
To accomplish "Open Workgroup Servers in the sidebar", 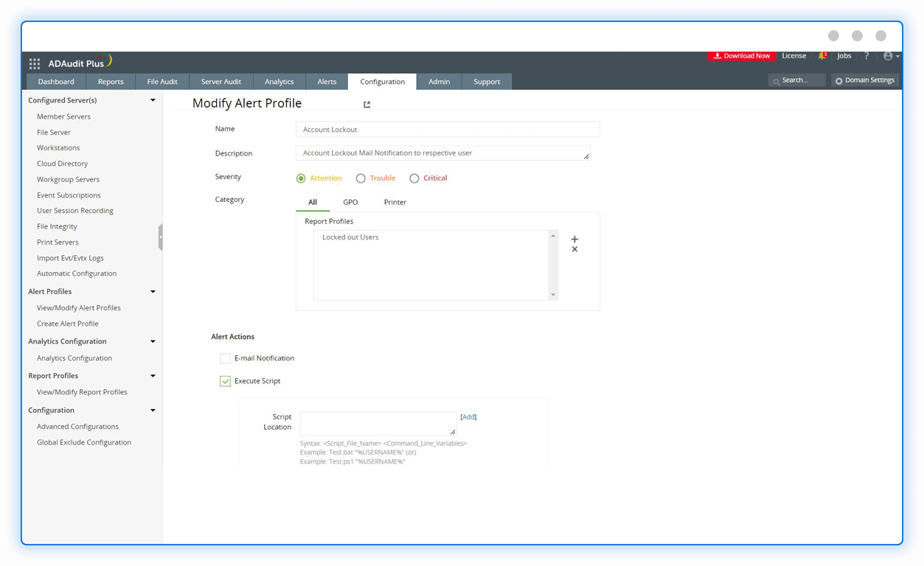I will pyautogui.click(x=69, y=180).
